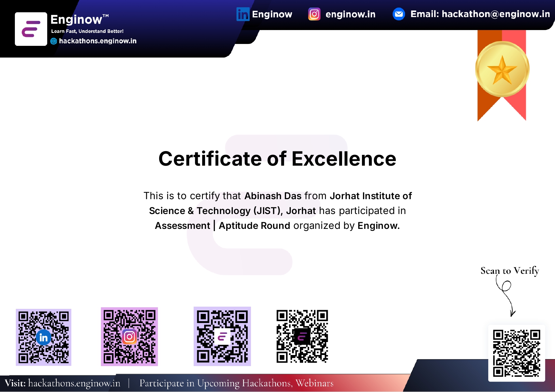Click the 'Scan to Verify' label
Viewport: 555px width, 392px height.
[x=510, y=271]
